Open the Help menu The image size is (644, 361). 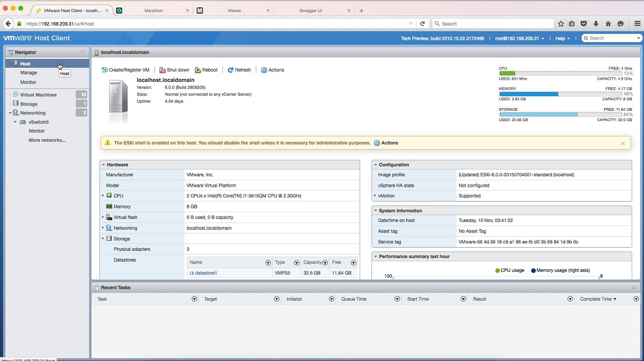click(x=563, y=38)
